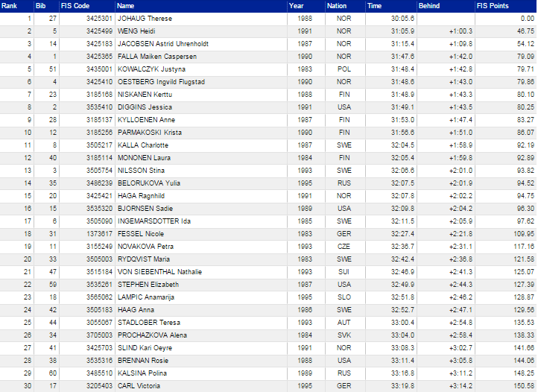538x392 pixels.
Task: Select BJORNSEN Sadie name
Action: tap(145, 209)
